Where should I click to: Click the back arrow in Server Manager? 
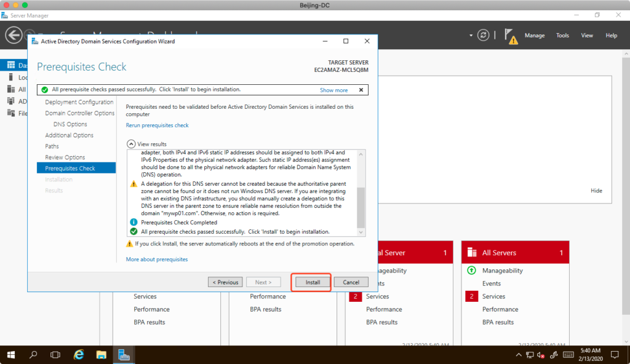point(14,35)
